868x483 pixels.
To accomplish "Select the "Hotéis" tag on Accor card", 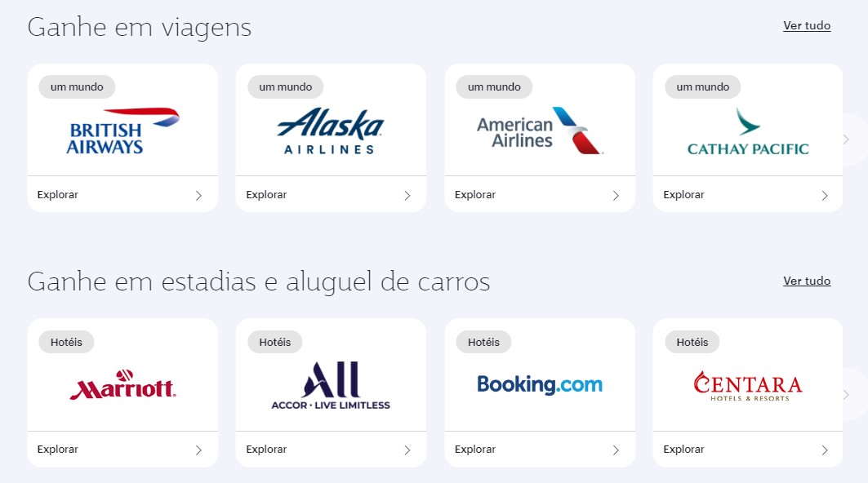I will point(274,342).
